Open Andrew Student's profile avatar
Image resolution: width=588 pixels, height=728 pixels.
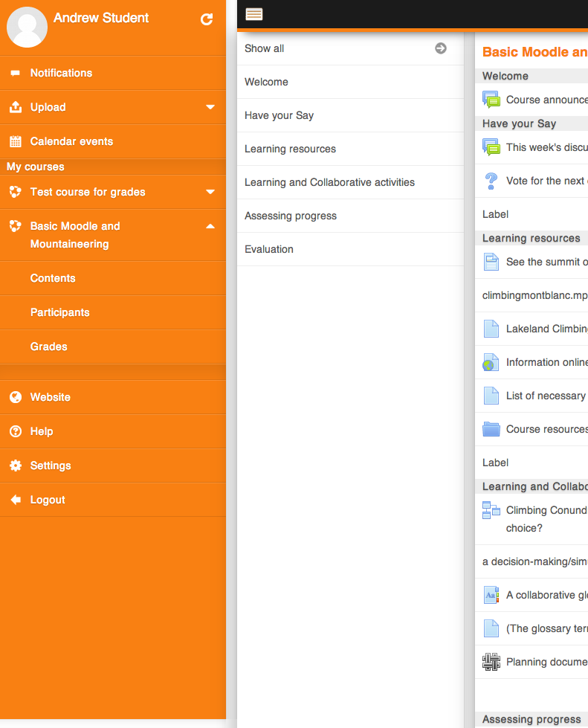[x=27, y=27]
